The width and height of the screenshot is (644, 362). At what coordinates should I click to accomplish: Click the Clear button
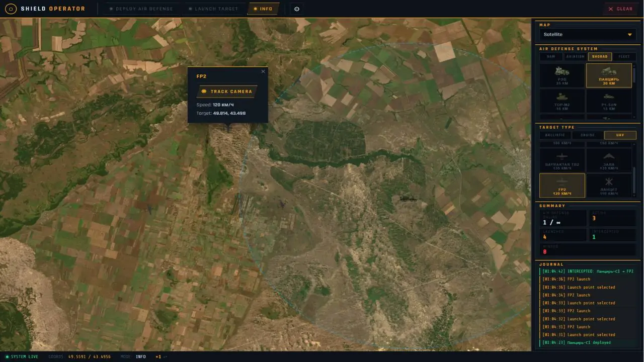[x=620, y=9]
